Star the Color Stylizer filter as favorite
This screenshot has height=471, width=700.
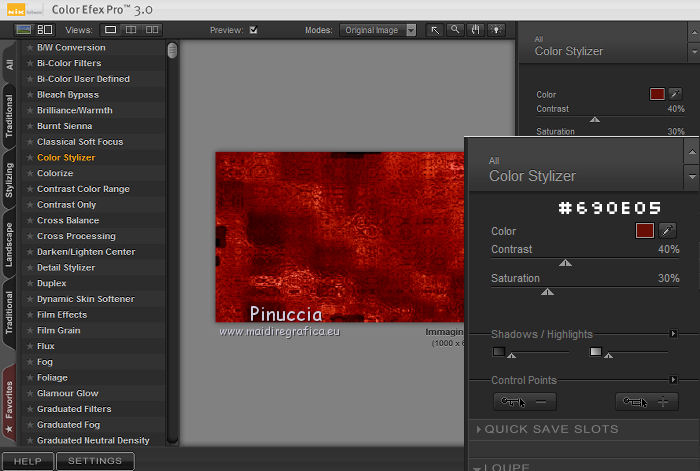pyautogui.click(x=30, y=158)
